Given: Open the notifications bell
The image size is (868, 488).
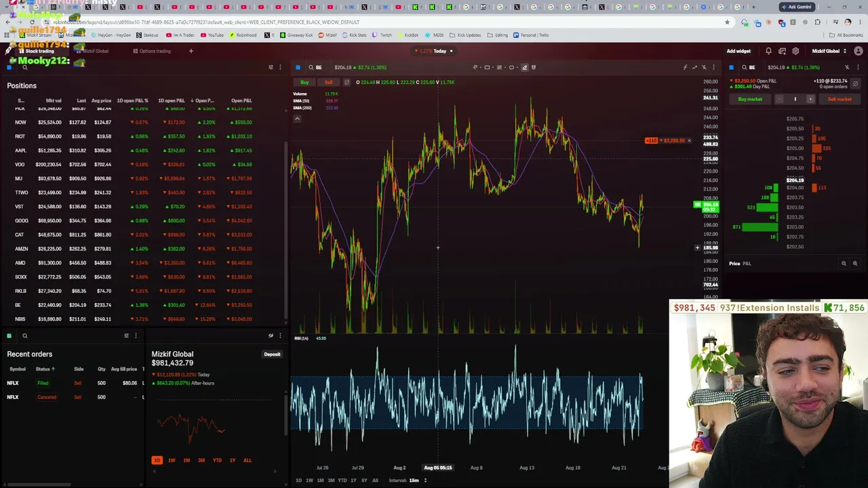Looking at the screenshot, I should coord(768,51).
